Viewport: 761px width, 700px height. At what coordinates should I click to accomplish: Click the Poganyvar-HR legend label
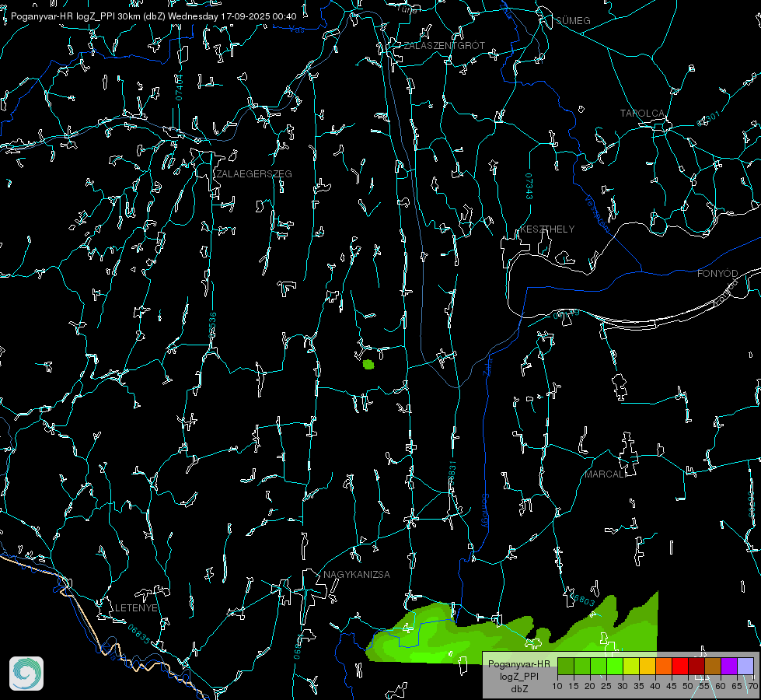click(518, 664)
